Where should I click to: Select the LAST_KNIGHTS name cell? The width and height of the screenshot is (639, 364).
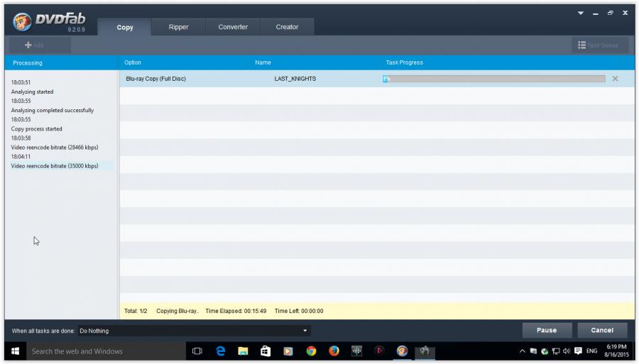[295, 79]
